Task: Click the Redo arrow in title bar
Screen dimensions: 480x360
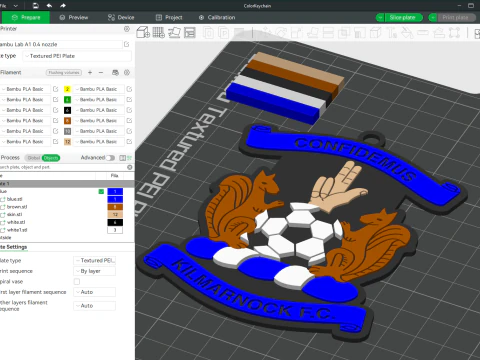Action: pyautogui.click(x=63, y=5)
